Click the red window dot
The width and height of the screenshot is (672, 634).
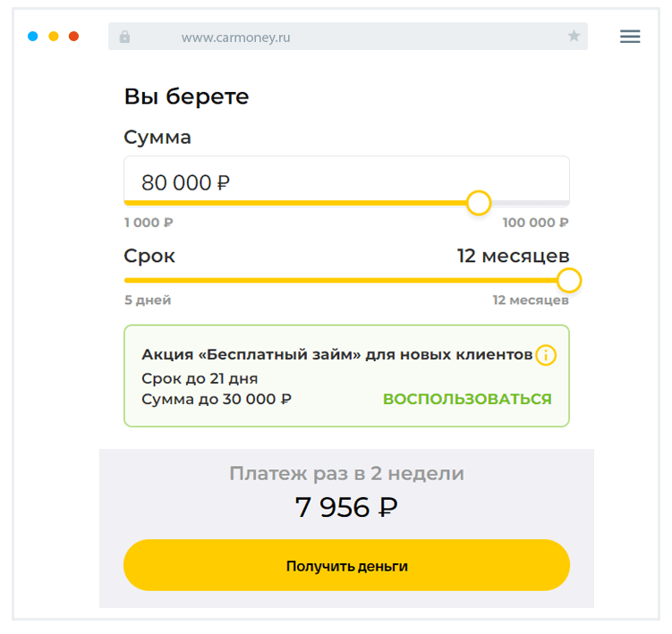coord(74,37)
